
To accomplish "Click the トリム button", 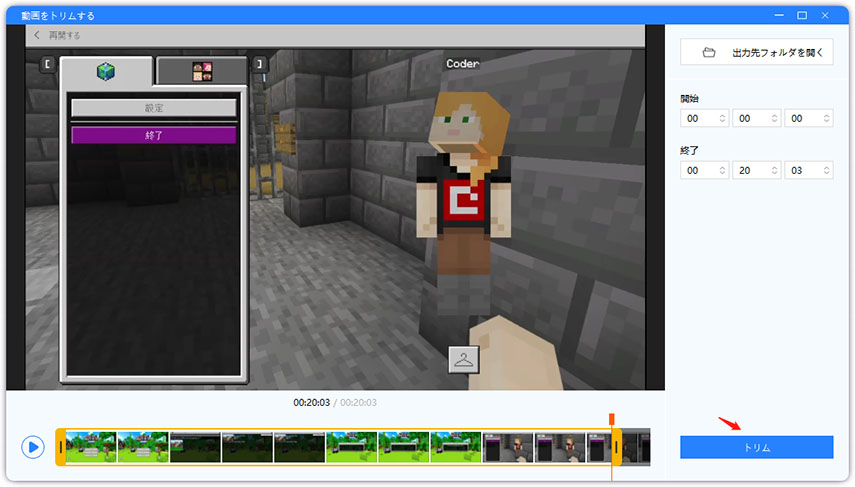I will click(x=756, y=447).
